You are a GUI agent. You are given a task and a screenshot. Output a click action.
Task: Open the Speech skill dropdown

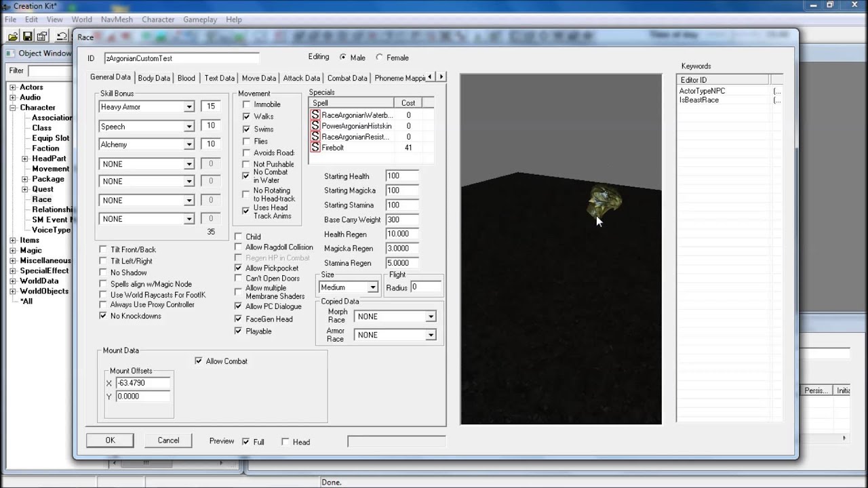point(189,126)
